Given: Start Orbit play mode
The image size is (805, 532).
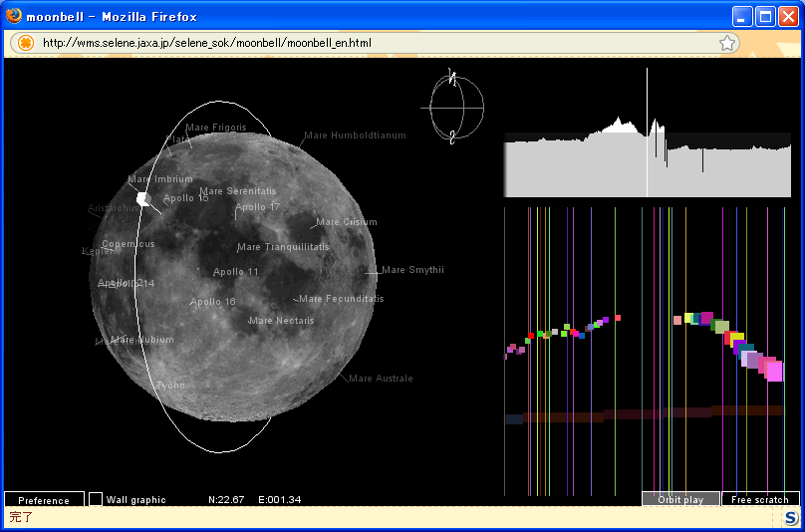Looking at the screenshot, I should coord(680,499).
